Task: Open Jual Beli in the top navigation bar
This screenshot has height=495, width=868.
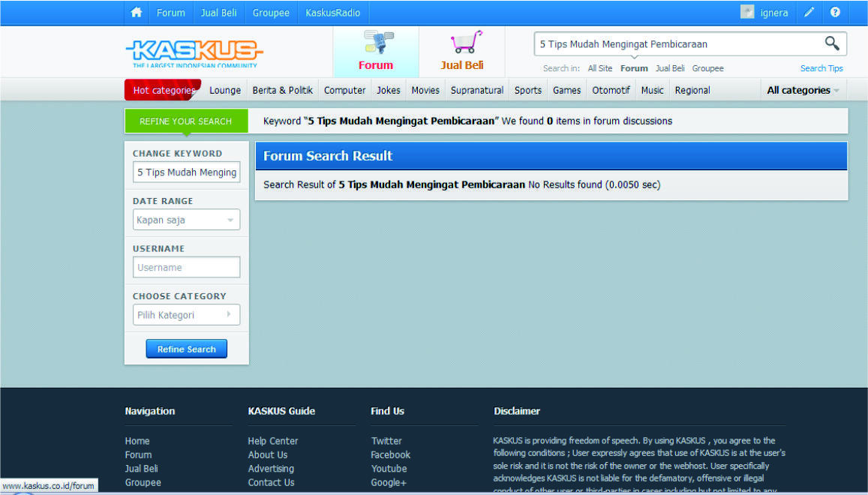Action: (218, 13)
